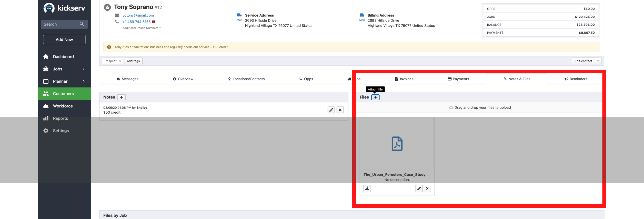The height and width of the screenshot is (219, 644).
Task: Remove the Prospect tag
Action: tap(120, 61)
